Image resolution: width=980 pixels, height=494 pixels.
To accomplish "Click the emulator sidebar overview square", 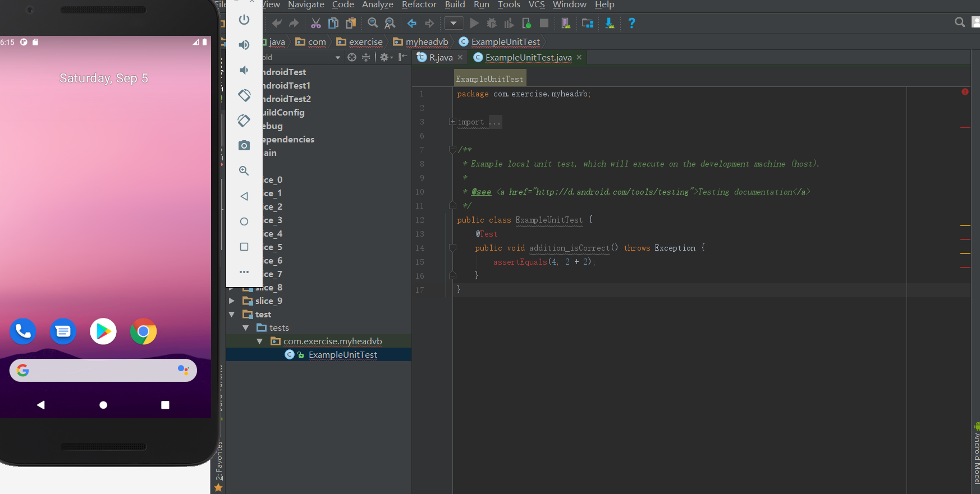I will click(x=244, y=247).
